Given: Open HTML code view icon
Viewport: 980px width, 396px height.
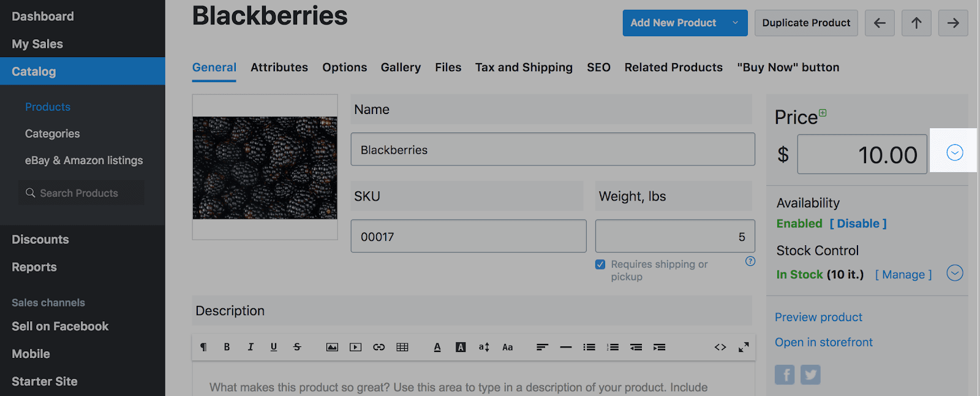Looking at the screenshot, I should coord(720,347).
